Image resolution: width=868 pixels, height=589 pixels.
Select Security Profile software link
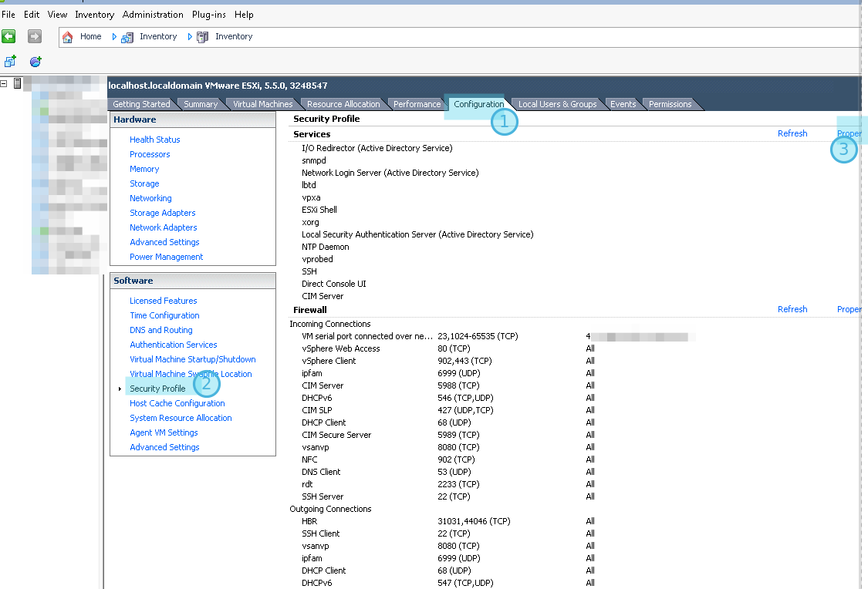click(157, 389)
